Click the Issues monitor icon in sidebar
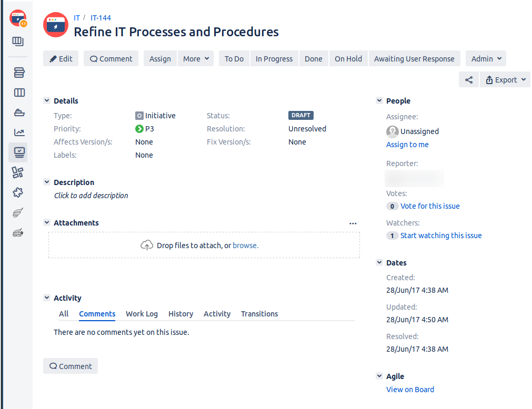532x409 pixels. click(x=19, y=152)
